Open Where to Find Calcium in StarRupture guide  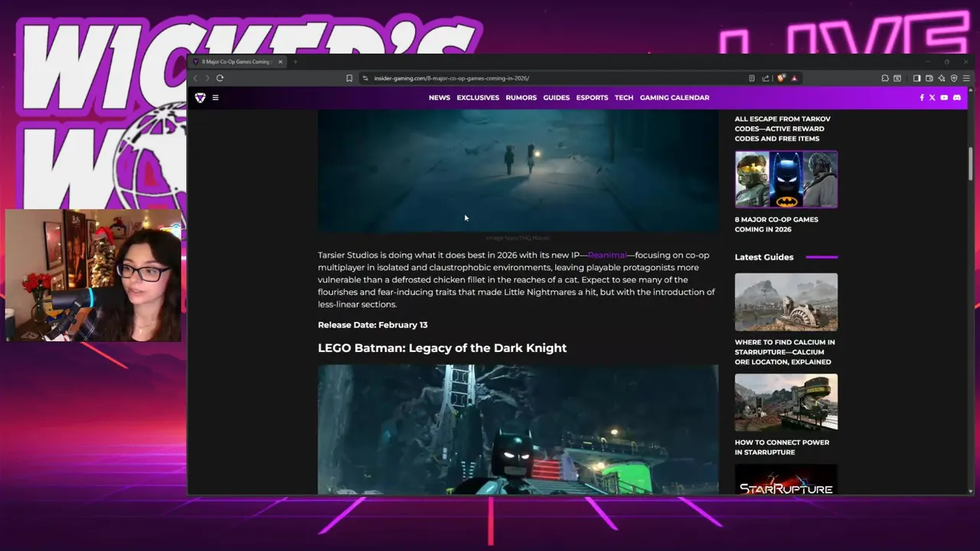point(785,352)
